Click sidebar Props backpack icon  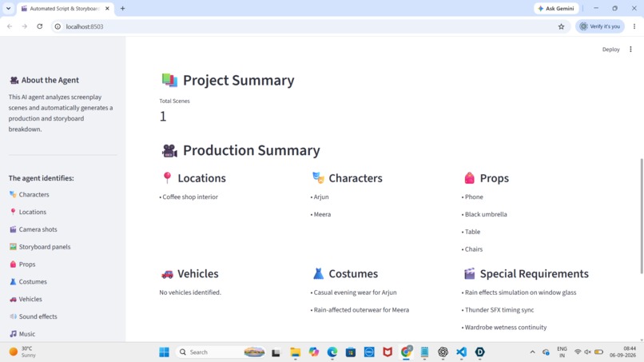point(13,265)
